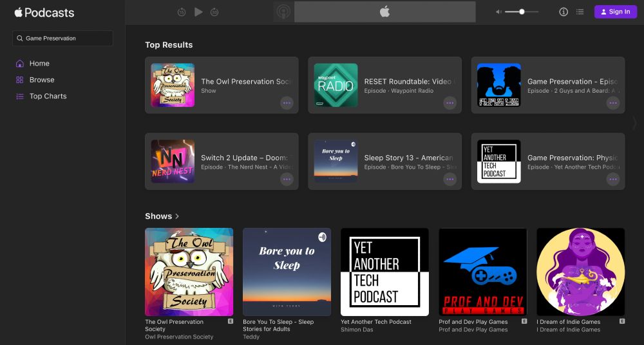Click the Play button
Screen dimensions: 644x345
pyautogui.click(x=198, y=12)
